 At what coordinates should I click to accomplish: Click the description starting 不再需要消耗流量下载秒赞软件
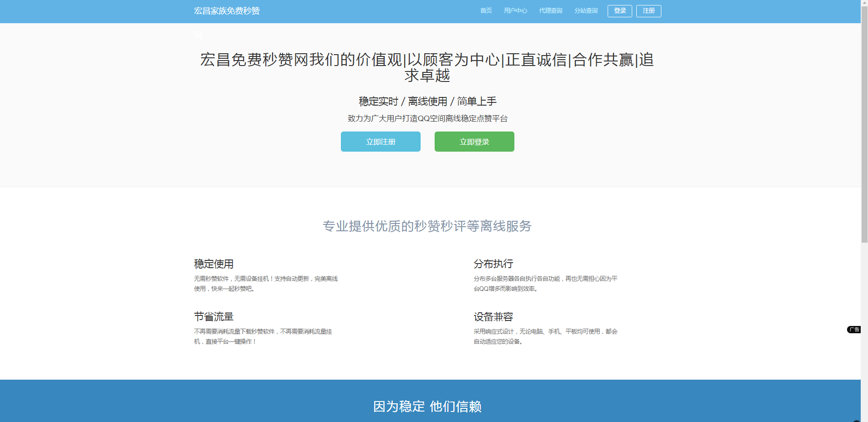coord(263,336)
